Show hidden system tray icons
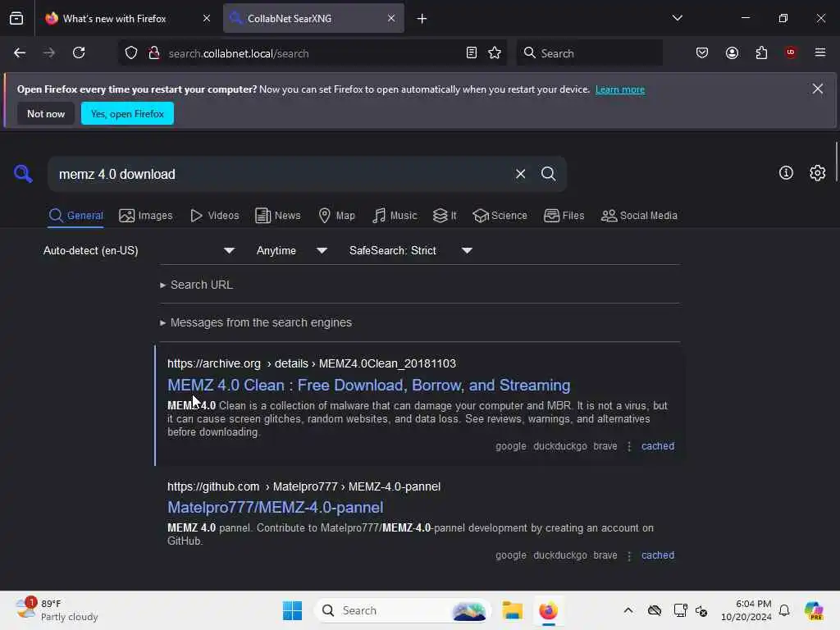Image resolution: width=840 pixels, height=630 pixels. pos(628,610)
